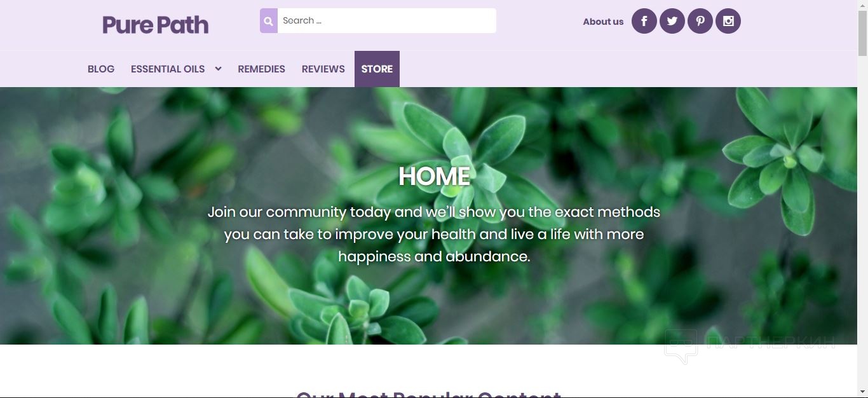
Task: Click the magnifier search icon
Action: click(x=269, y=21)
